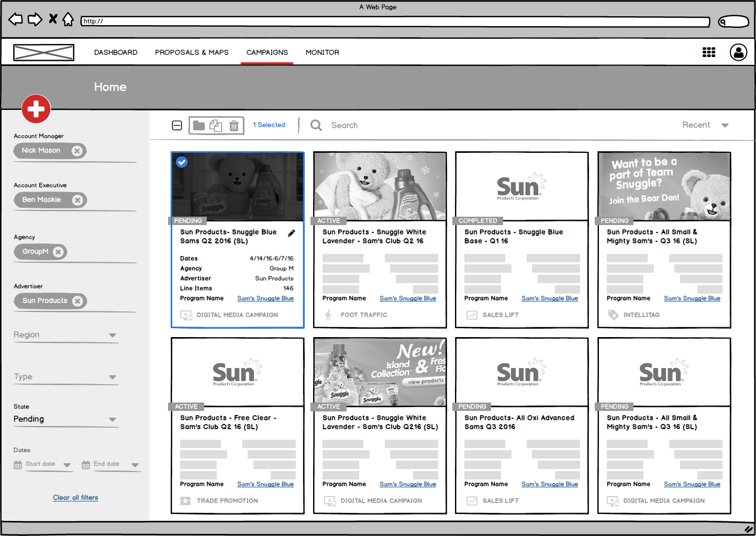Click the duplicate copy icon
This screenshot has height=536, width=756.
point(216,126)
